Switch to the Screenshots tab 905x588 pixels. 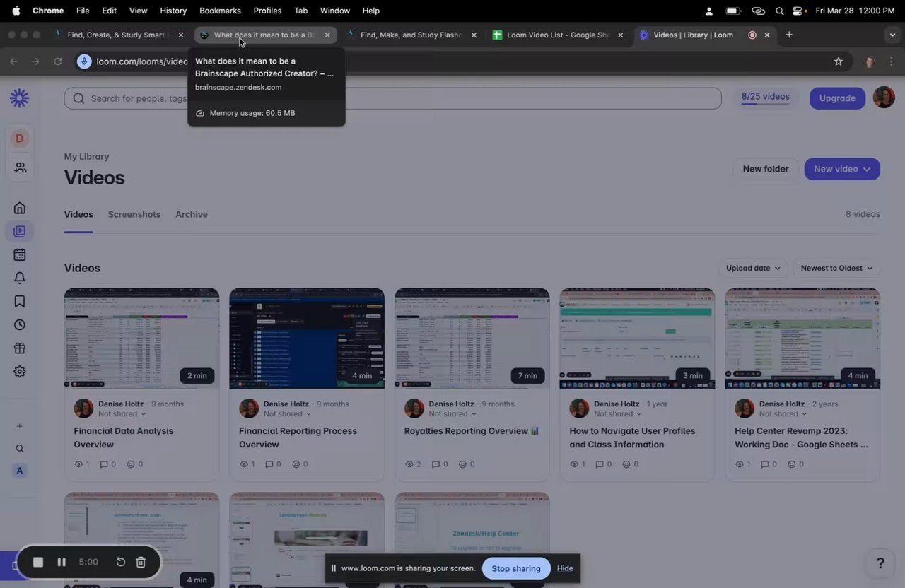pyautogui.click(x=134, y=214)
